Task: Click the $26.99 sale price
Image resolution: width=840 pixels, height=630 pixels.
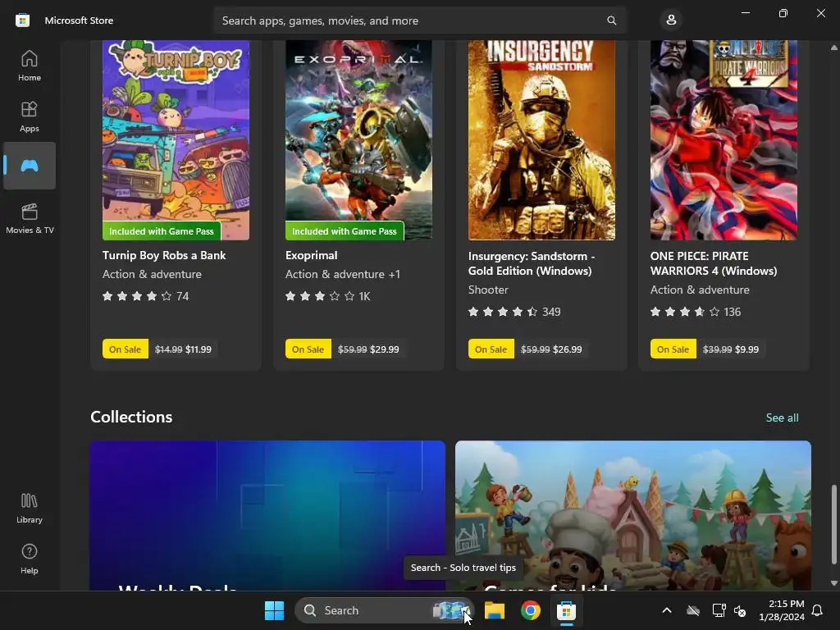Action: [x=568, y=349]
